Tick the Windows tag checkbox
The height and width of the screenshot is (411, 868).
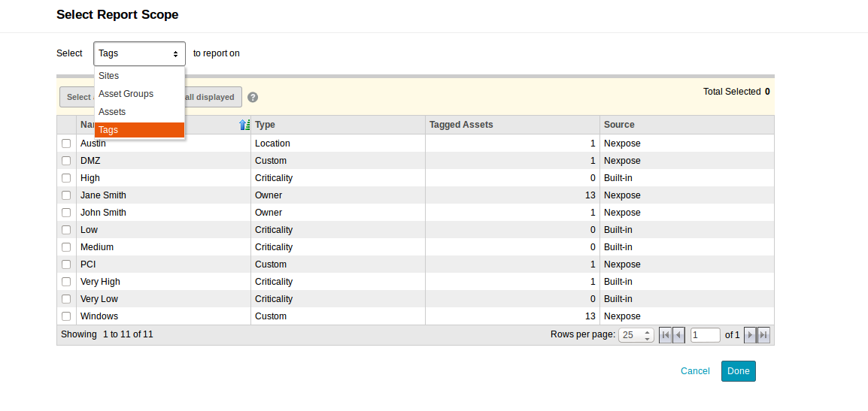pos(66,316)
